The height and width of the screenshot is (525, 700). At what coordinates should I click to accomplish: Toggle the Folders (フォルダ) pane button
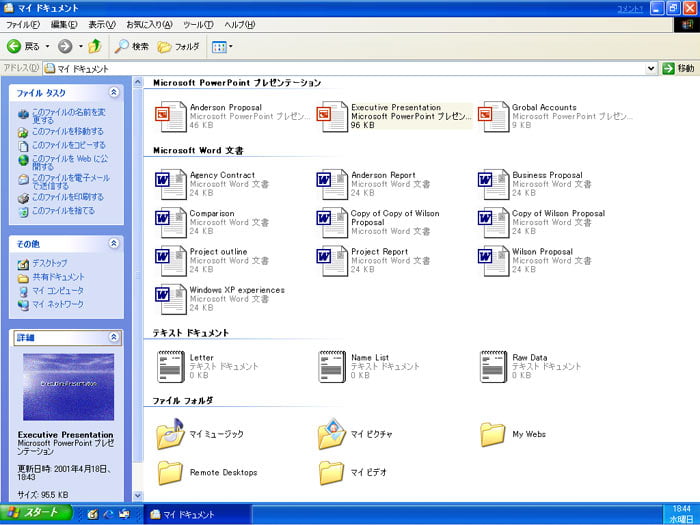pyautogui.click(x=179, y=46)
